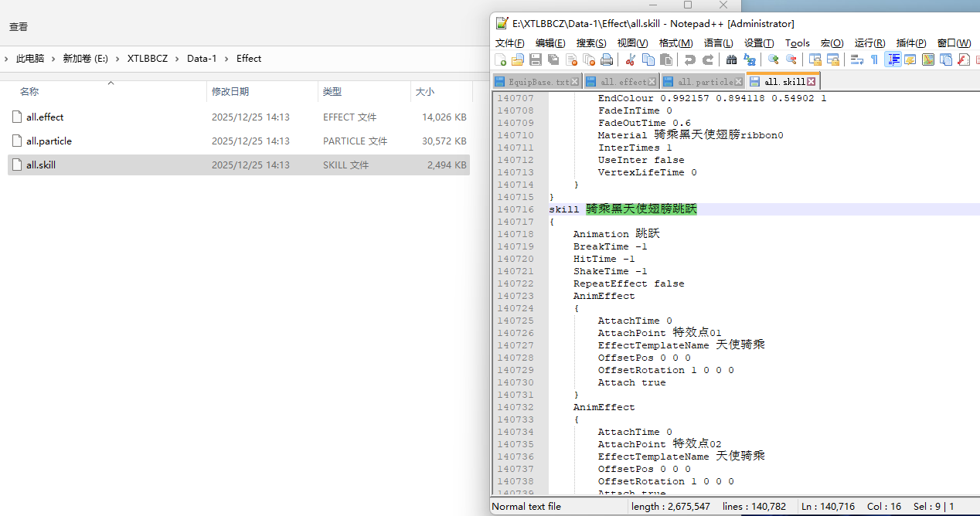Click the Cut scissors icon

pyautogui.click(x=631, y=59)
